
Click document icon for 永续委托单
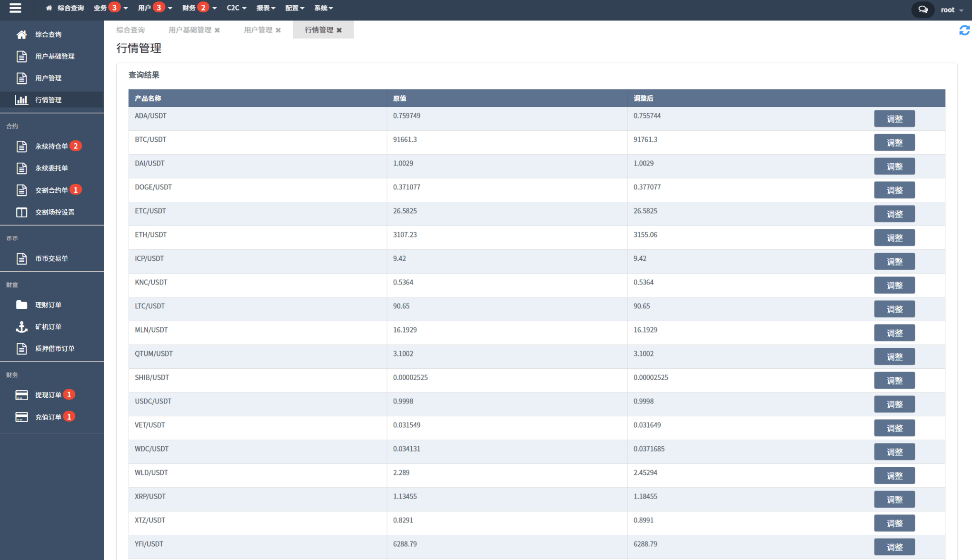(x=21, y=168)
